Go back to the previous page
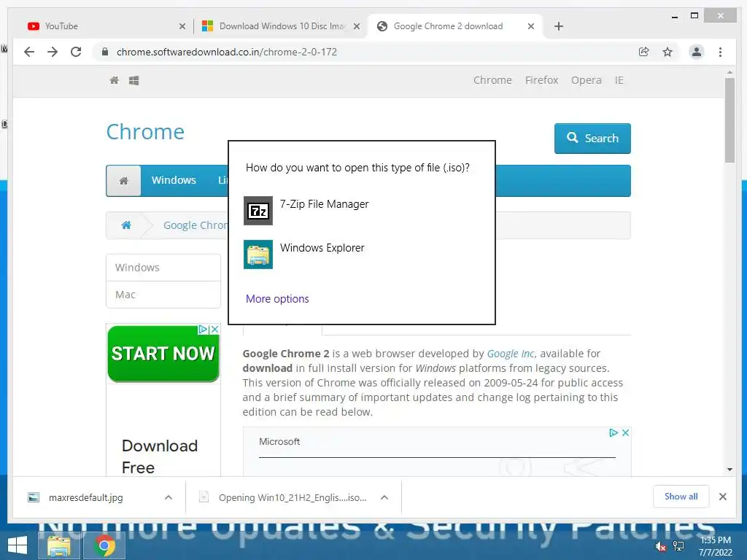Viewport: 747px width, 560px height. point(29,52)
